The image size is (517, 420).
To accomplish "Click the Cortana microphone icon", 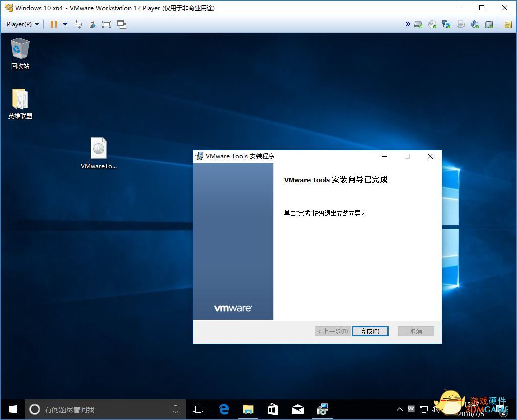I will point(175,409).
